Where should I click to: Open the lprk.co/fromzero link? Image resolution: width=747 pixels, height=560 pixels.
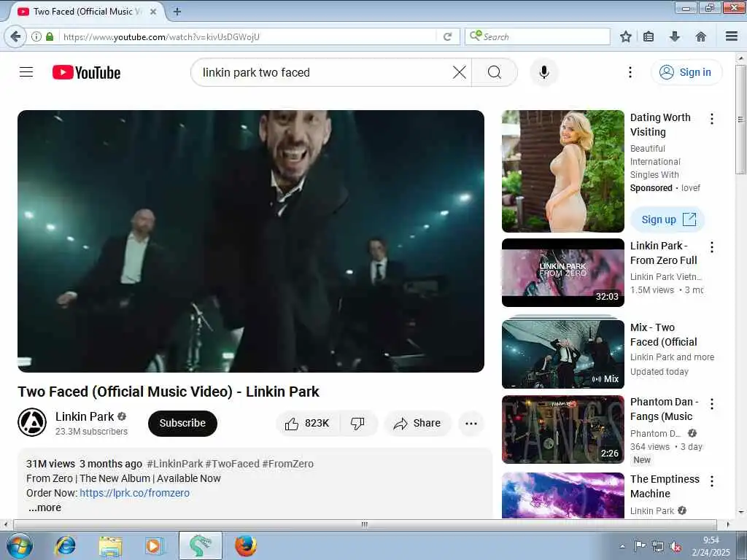pyautogui.click(x=134, y=493)
